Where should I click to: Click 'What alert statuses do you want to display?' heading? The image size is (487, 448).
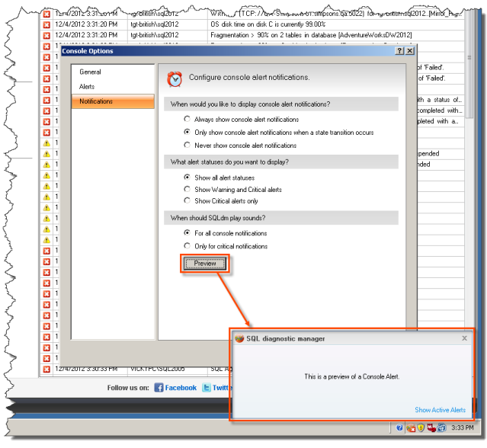(x=229, y=162)
